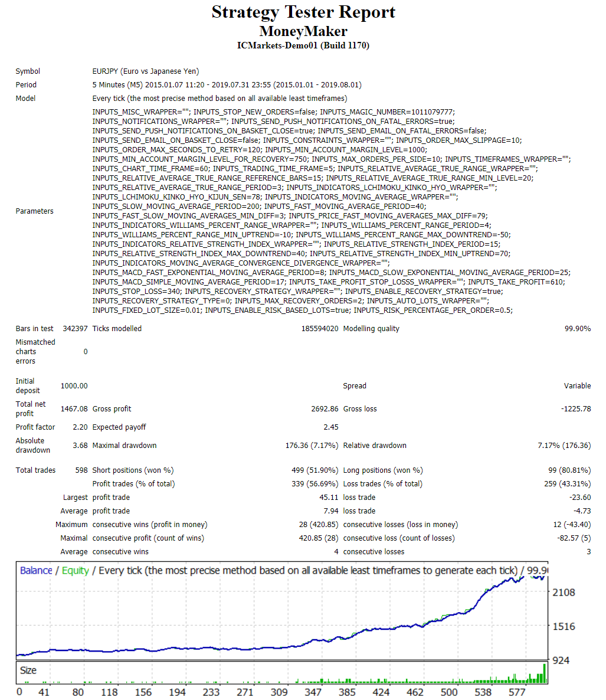The height and width of the screenshot is (700, 606).
Task: Click the Strategy Tester Report title
Action: point(303,12)
